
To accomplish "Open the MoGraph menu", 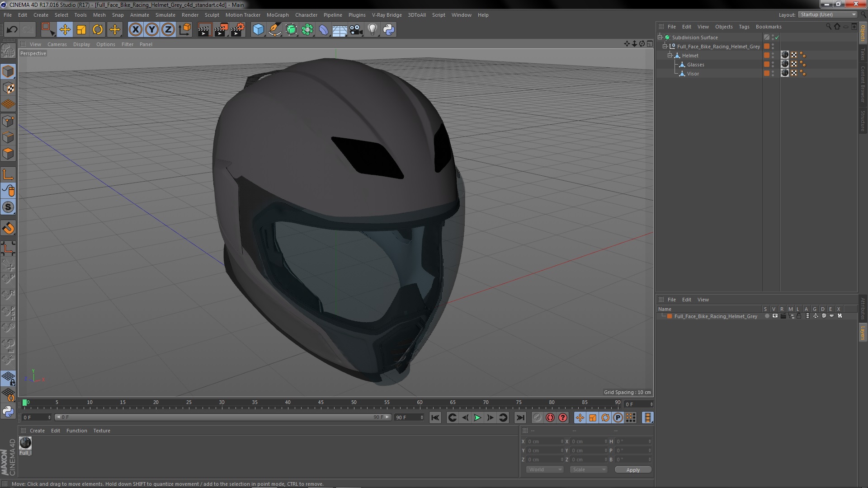I will coord(278,15).
